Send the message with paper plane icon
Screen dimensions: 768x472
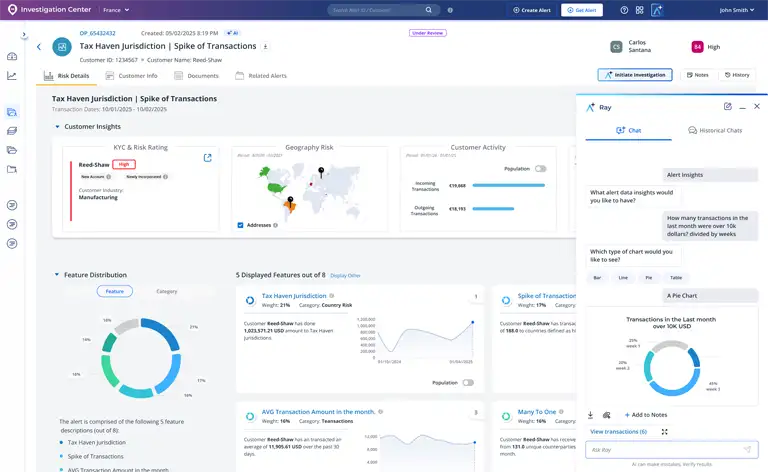pyautogui.click(x=747, y=449)
